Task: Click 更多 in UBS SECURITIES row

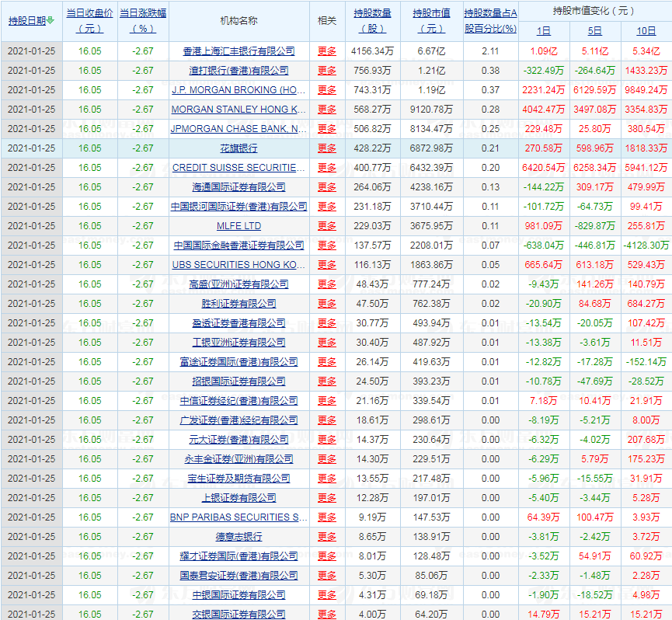Action: (x=327, y=265)
